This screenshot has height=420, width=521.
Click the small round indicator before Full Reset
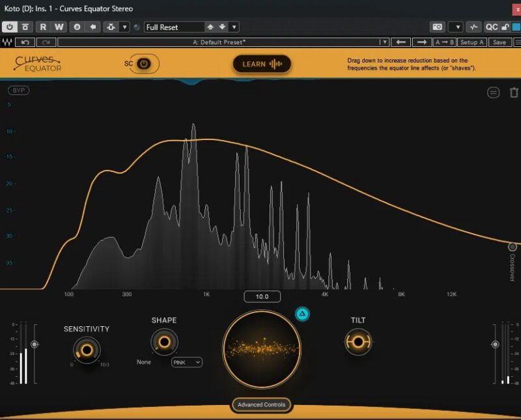pos(137,27)
